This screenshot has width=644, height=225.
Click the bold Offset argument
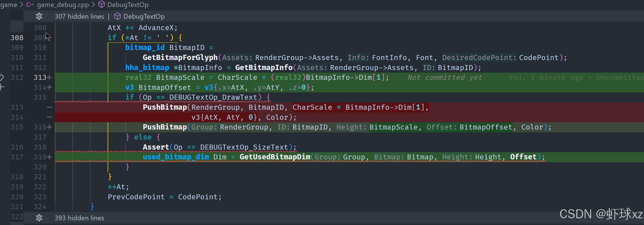pyautogui.click(x=523, y=157)
